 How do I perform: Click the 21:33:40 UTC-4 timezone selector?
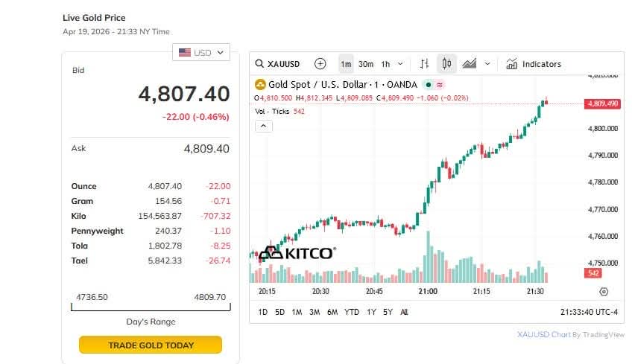pos(589,312)
